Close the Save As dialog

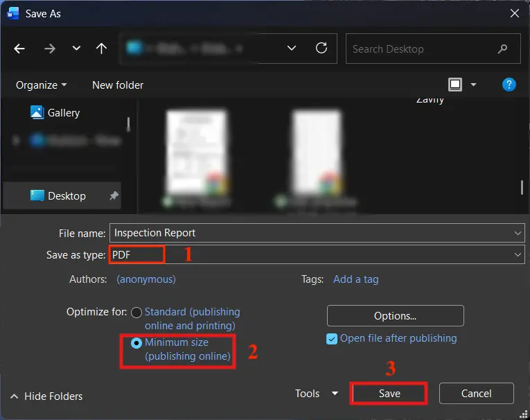tap(515, 14)
